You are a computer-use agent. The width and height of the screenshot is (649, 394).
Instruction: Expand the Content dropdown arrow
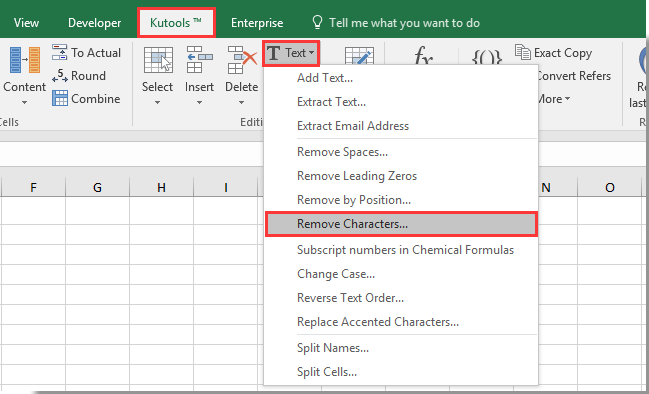click(x=24, y=103)
